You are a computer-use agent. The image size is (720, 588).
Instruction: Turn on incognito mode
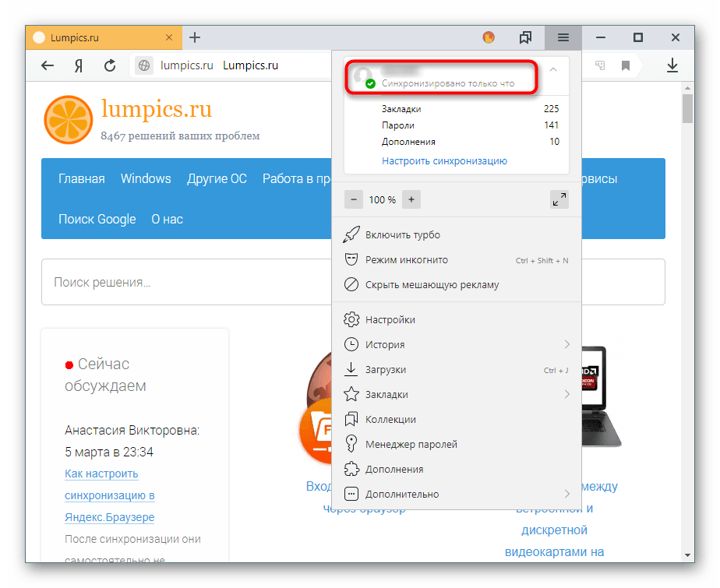[406, 260]
